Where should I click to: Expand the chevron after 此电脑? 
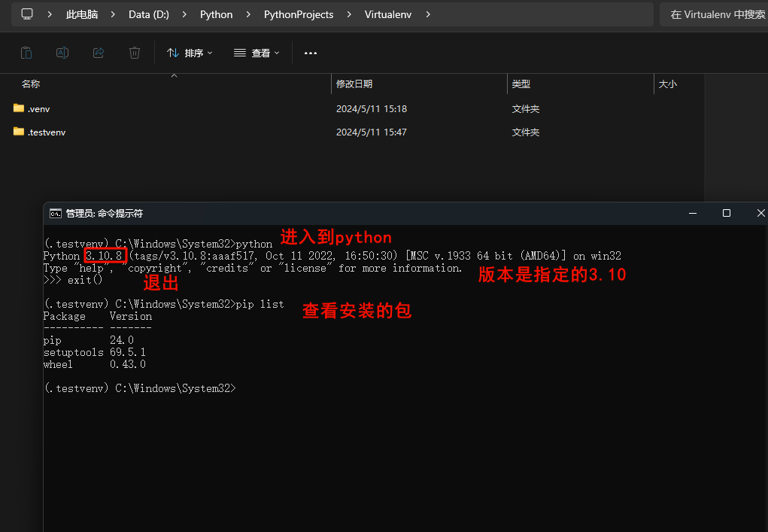pyautogui.click(x=113, y=15)
